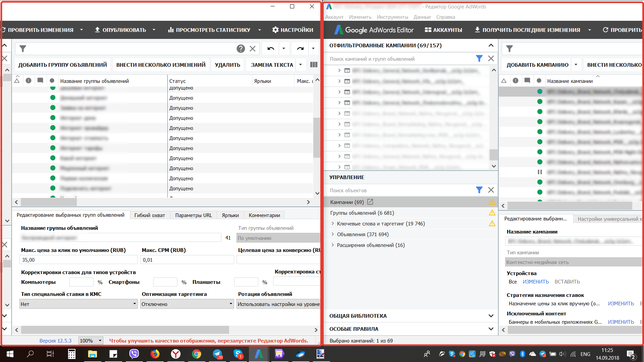Click Удалить button
Viewport: 644px width, 362px height.
click(227, 64)
